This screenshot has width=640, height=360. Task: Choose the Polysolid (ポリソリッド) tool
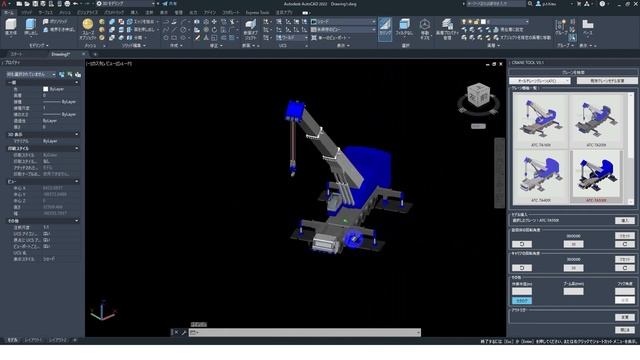tap(56, 21)
